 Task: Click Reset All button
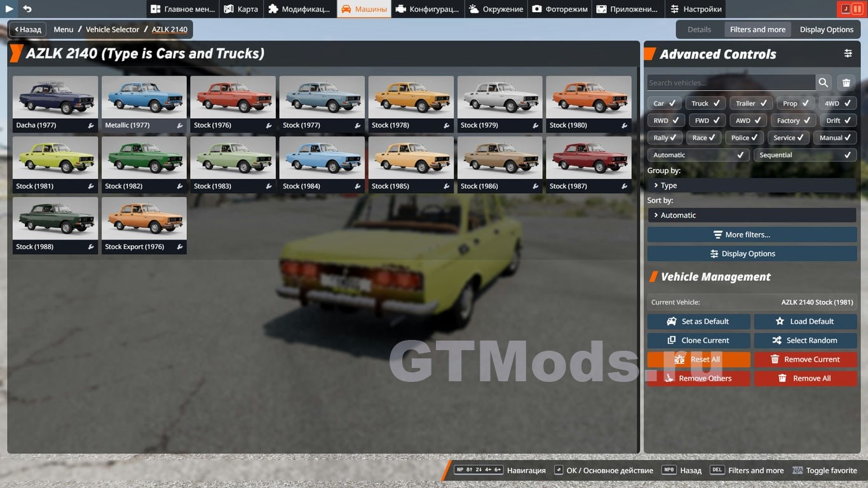[x=698, y=360]
